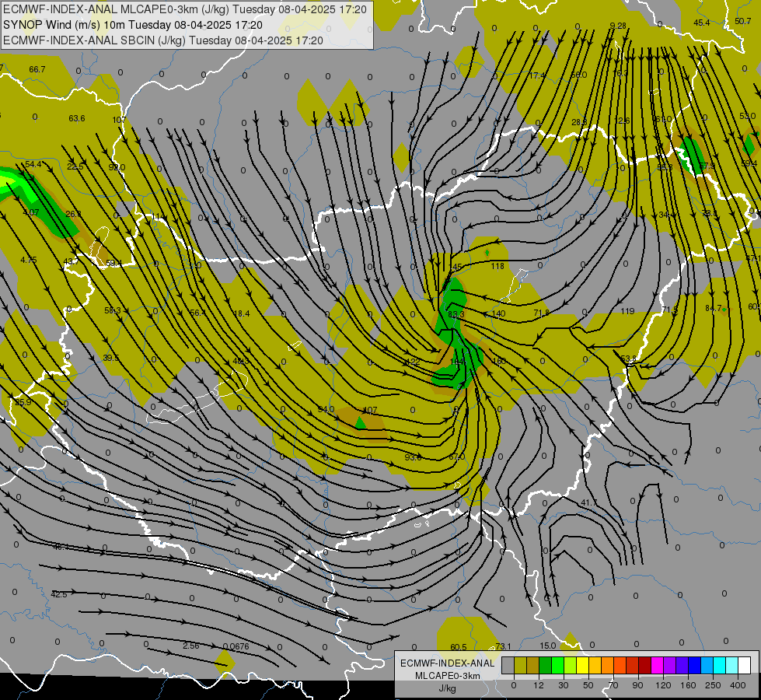761x700 pixels.
Task: Select the gray swatch in the MLCAPE legend
Action: click(x=508, y=666)
